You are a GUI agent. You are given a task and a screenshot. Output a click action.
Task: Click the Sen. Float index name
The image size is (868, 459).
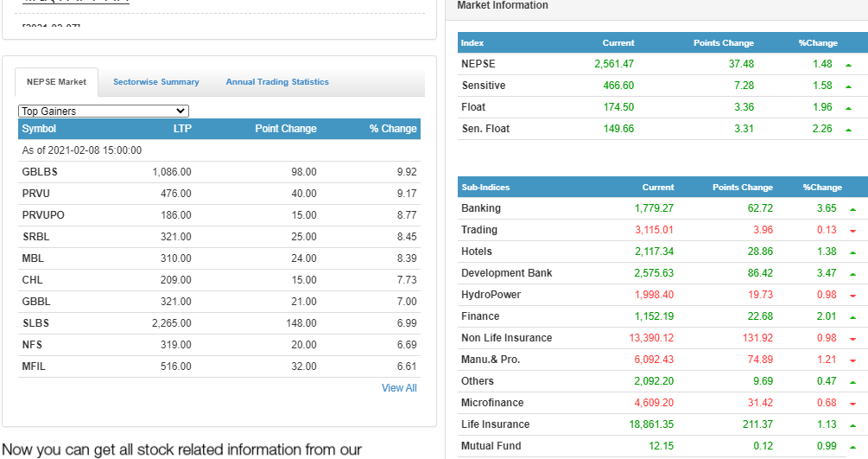coord(485,129)
